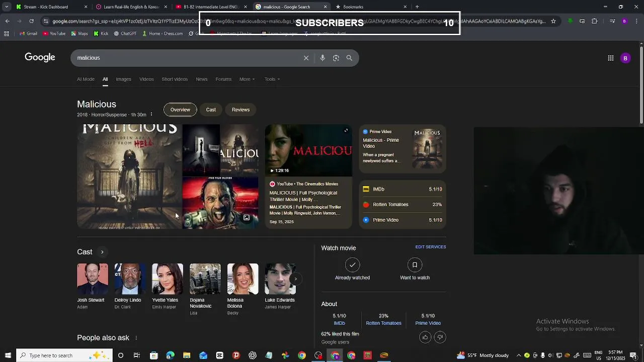Viewport: 644px width, 362px height.
Task: Click Windows taskbar search box
Action: coord(64,355)
